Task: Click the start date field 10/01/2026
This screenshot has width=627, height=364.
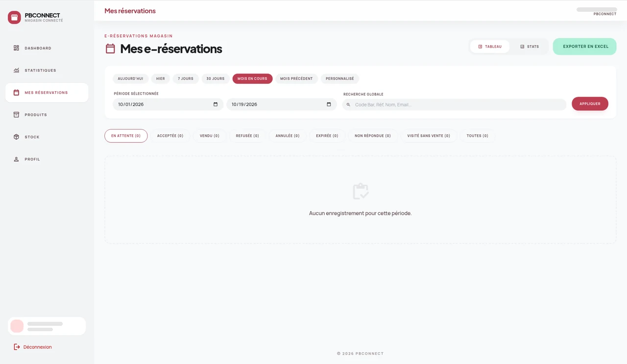Action: [168, 104]
